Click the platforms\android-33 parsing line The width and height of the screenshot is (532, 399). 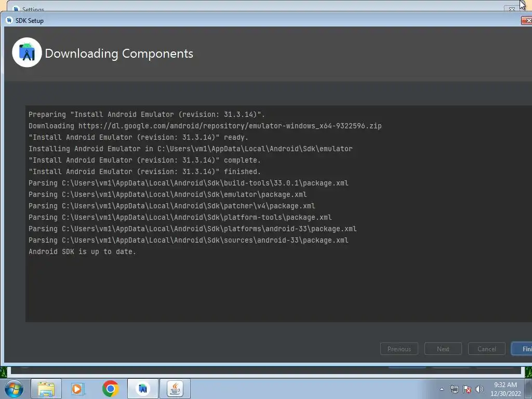(192, 229)
